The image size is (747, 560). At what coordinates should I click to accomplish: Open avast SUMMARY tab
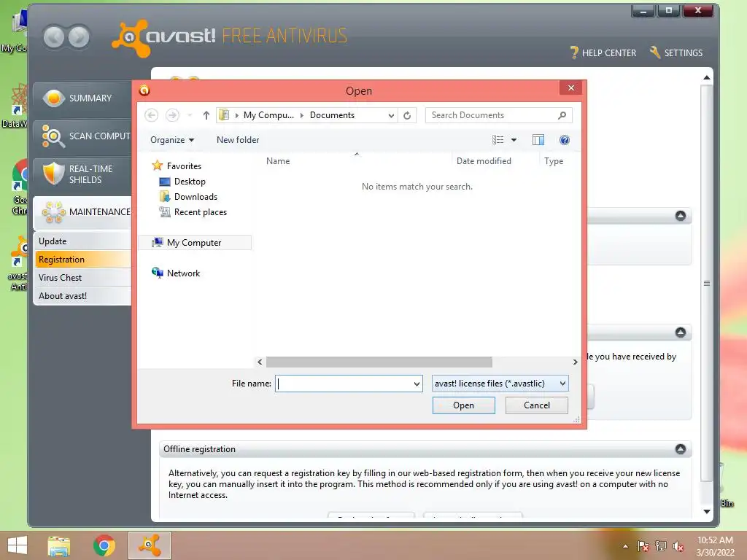click(82, 98)
